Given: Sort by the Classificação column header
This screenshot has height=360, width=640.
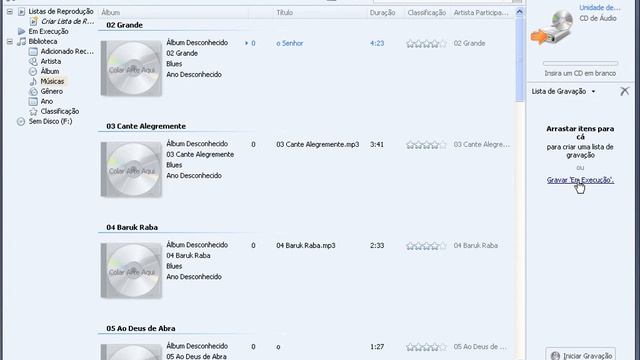Looking at the screenshot, I should 427,13.
